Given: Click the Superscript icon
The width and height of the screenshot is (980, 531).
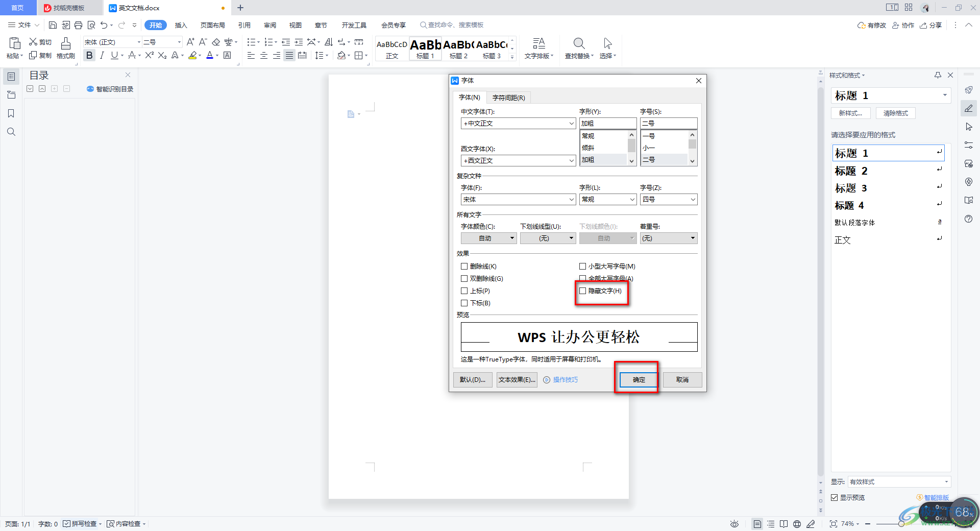Looking at the screenshot, I should (x=149, y=55).
